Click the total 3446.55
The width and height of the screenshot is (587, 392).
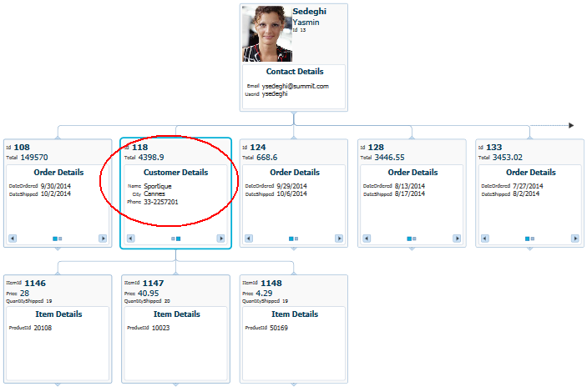pyautogui.click(x=389, y=158)
